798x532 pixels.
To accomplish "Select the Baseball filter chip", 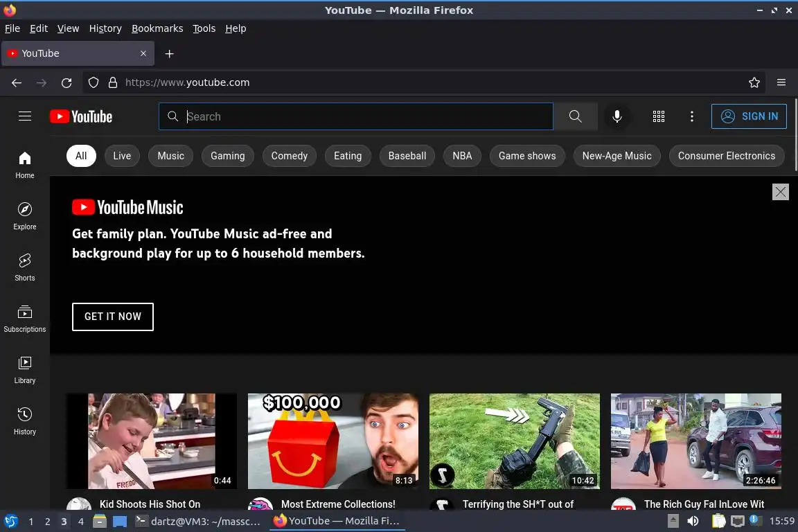I will (407, 156).
